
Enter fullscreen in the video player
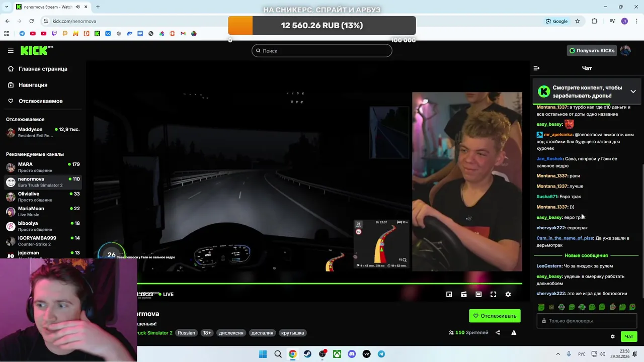pos(494,295)
